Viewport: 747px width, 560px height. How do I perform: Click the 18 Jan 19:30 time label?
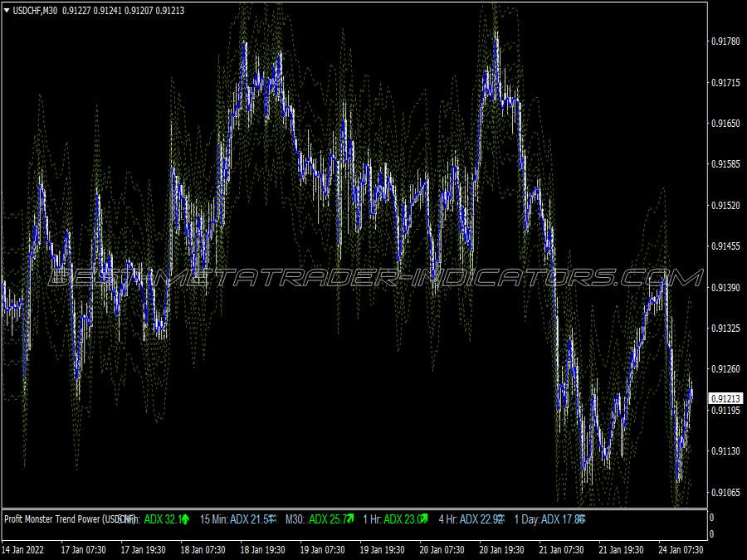[x=262, y=549]
